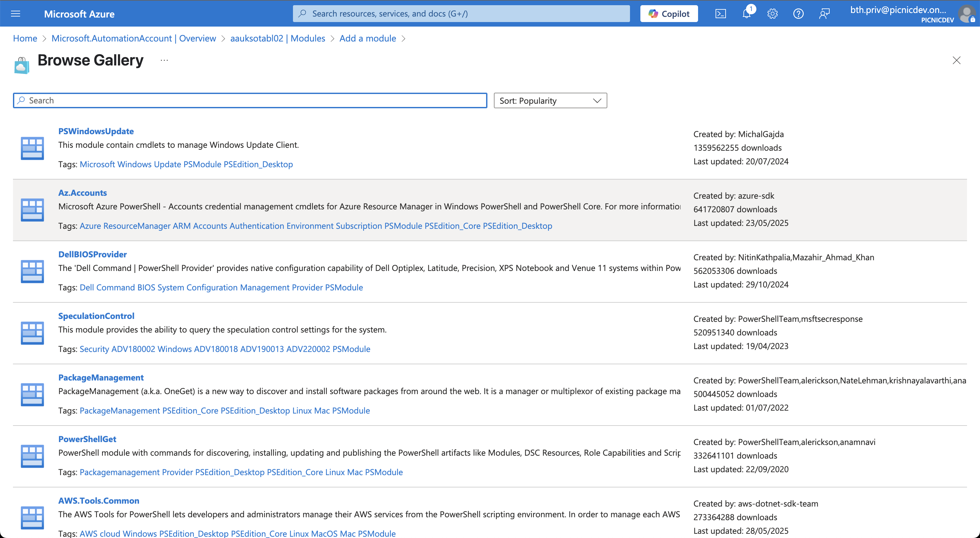980x538 pixels.
Task: Click the PowerShellGet tags link
Action: pos(241,473)
